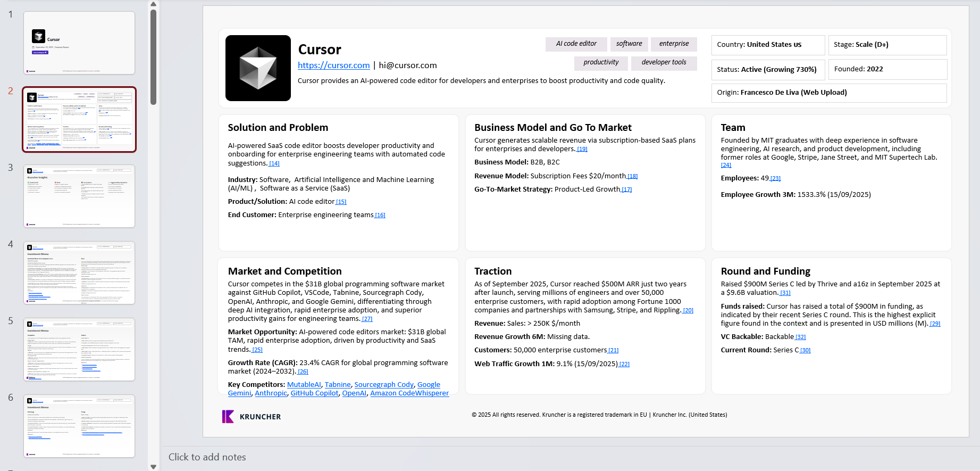
Task: Click the Country: United States box
Action: [768, 45]
